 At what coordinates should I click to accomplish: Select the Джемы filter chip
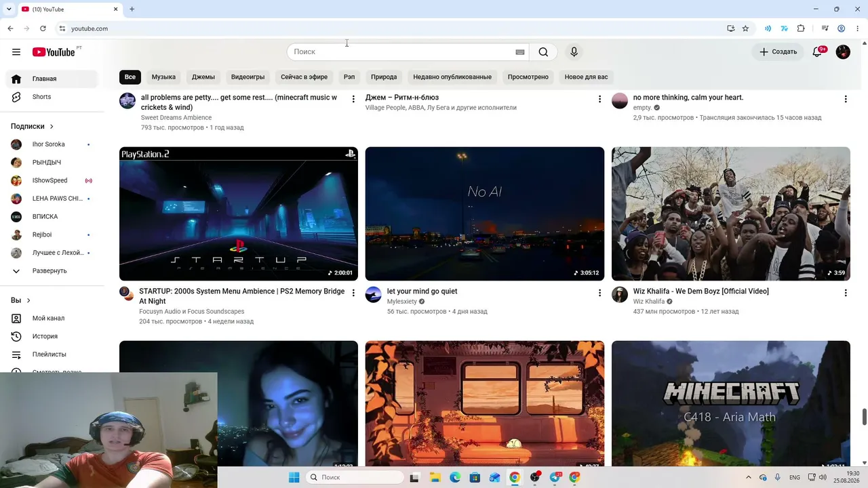pyautogui.click(x=203, y=77)
